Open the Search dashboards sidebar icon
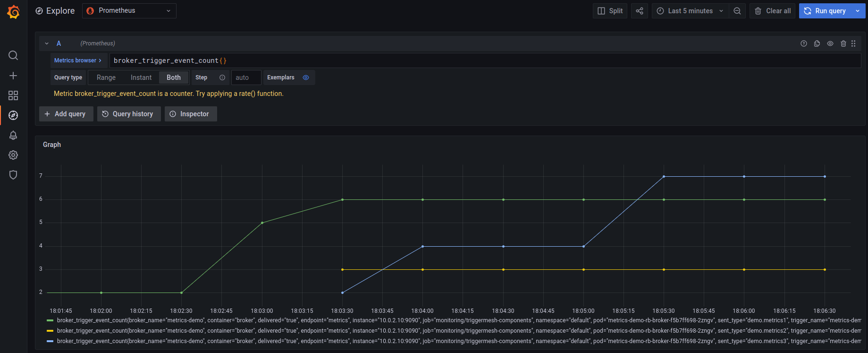This screenshot has height=353, width=868. 13,55
